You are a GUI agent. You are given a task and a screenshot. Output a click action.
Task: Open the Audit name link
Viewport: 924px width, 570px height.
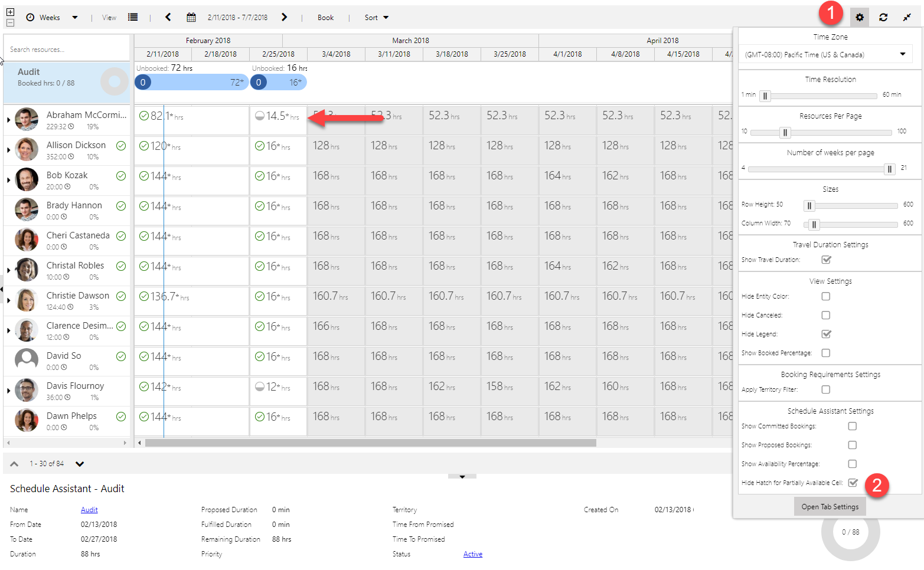click(89, 510)
